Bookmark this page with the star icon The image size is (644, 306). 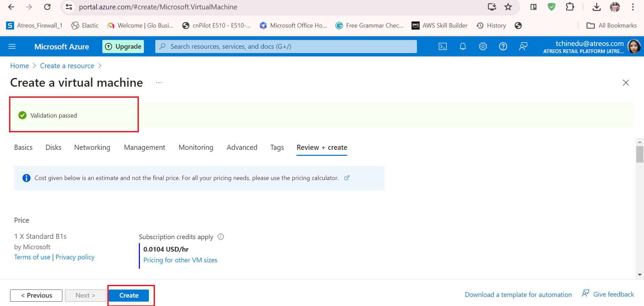tap(508, 7)
